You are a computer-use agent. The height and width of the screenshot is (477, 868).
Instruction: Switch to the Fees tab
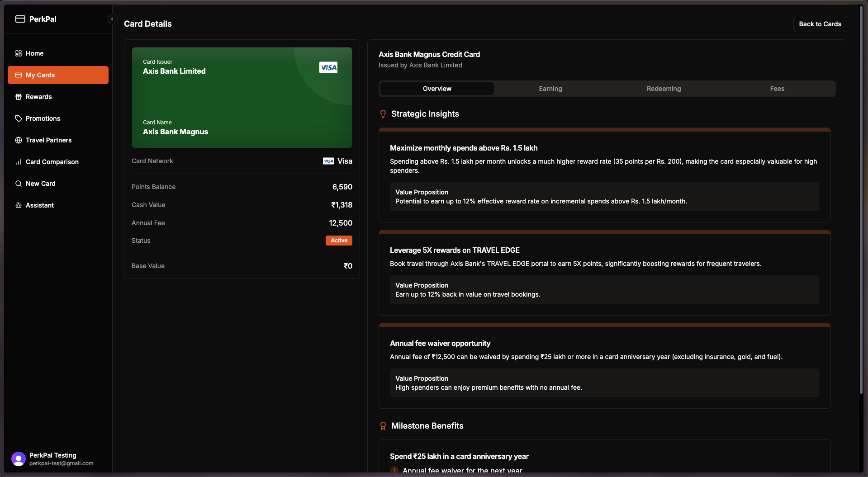[x=777, y=89]
